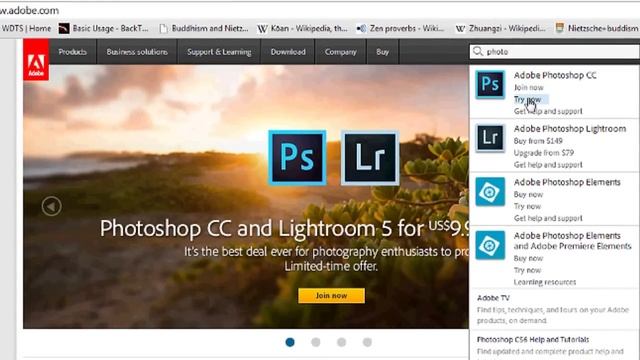Click the Zen proverbs bookmark favicon
The image size is (640, 360).
click(x=361, y=29)
